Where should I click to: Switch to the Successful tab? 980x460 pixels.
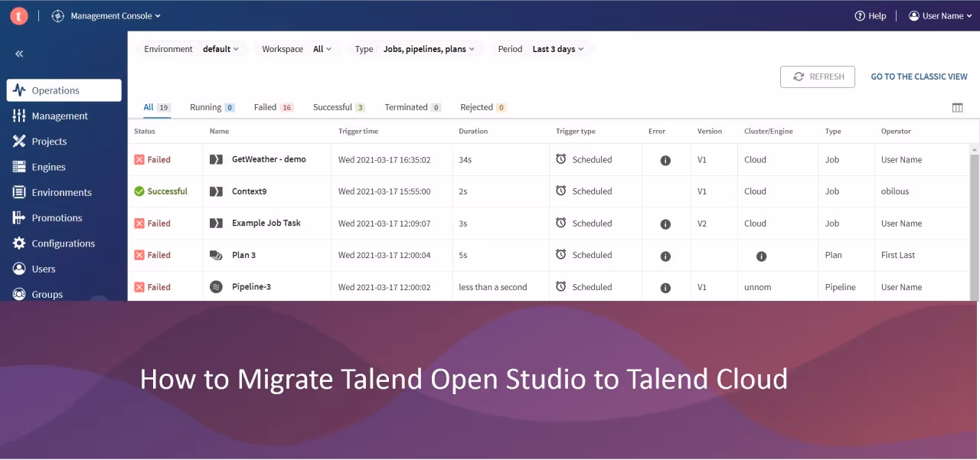(339, 107)
